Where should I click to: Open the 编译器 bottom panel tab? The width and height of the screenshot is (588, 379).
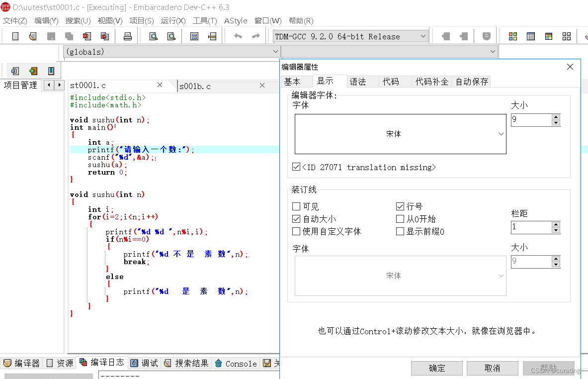[22, 363]
